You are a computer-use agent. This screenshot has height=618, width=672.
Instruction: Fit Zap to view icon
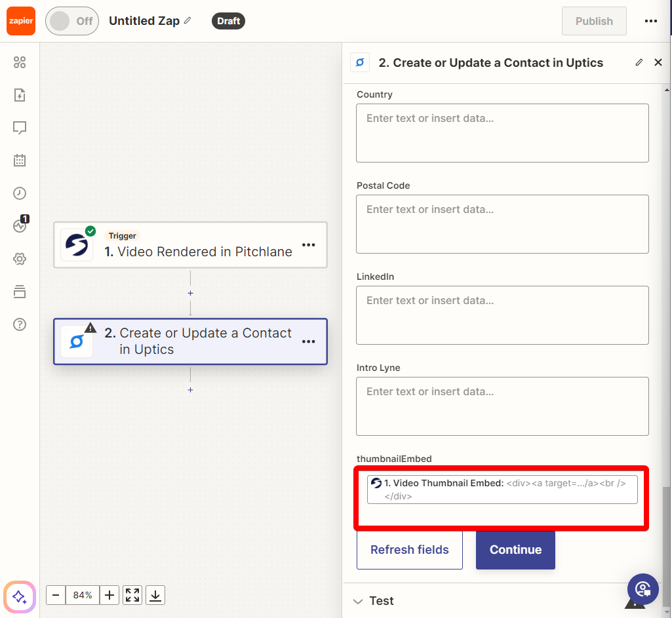coord(132,595)
